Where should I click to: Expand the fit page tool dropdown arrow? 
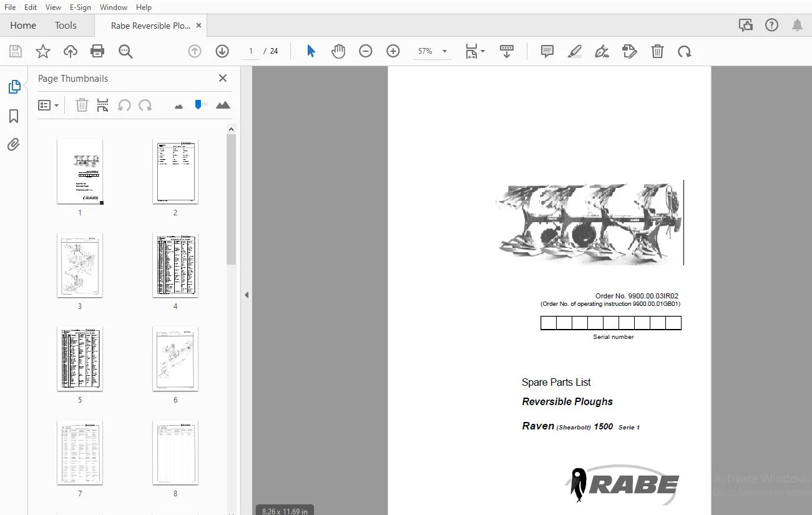point(482,52)
